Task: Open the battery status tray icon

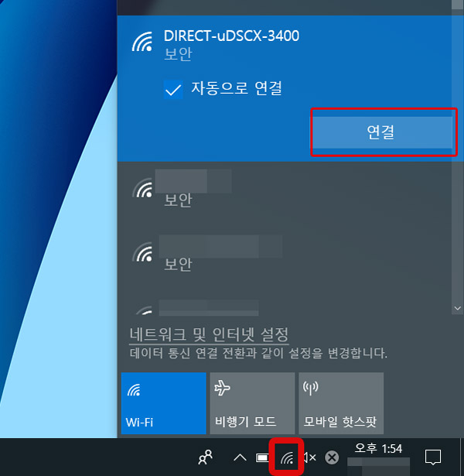Action: click(x=262, y=457)
